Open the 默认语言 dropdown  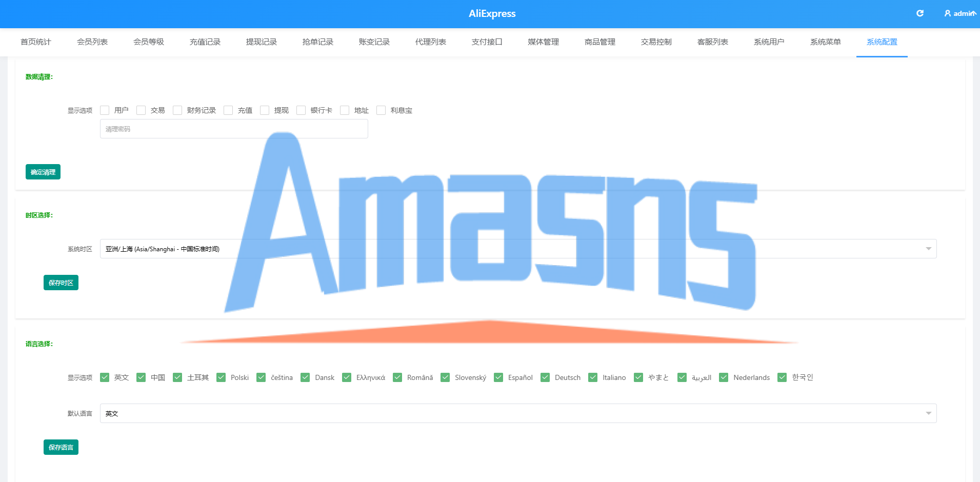(x=518, y=413)
